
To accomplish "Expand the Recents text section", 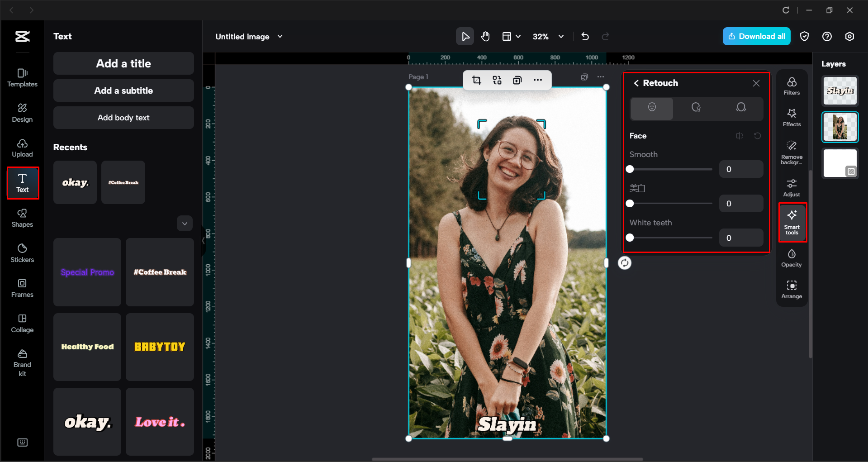I will [x=185, y=223].
